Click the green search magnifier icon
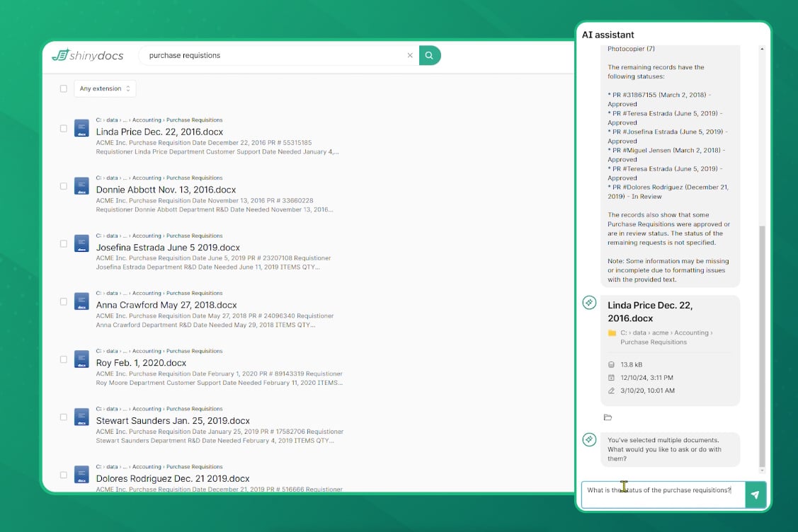The height and width of the screenshot is (532, 798). coord(430,54)
